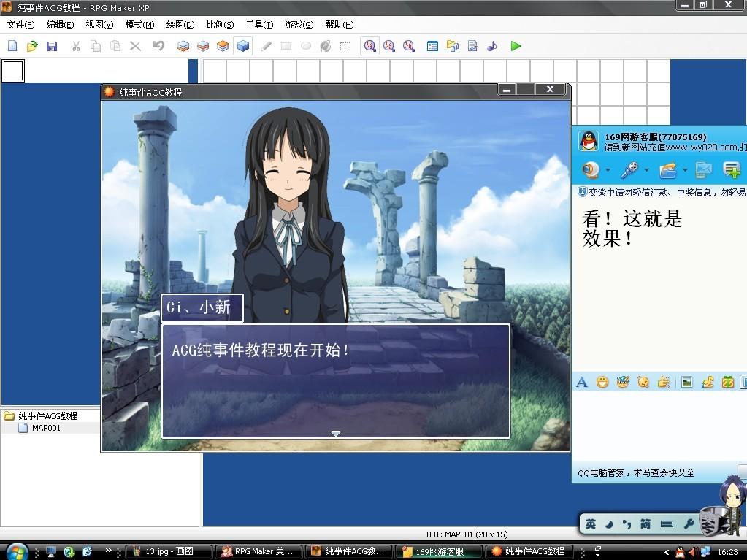Switch to the Events layer cube
Image resolution: width=747 pixels, height=560 pixels.
pos(243,46)
